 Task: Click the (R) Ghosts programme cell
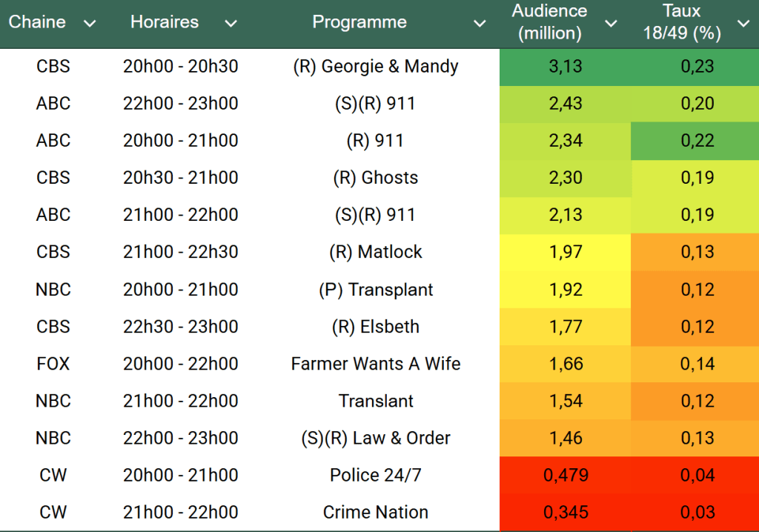(x=375, y=178)
